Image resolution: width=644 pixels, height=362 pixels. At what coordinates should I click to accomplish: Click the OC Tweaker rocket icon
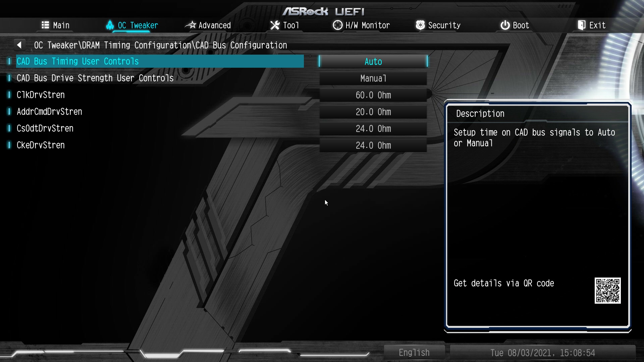tap(110, 25)
